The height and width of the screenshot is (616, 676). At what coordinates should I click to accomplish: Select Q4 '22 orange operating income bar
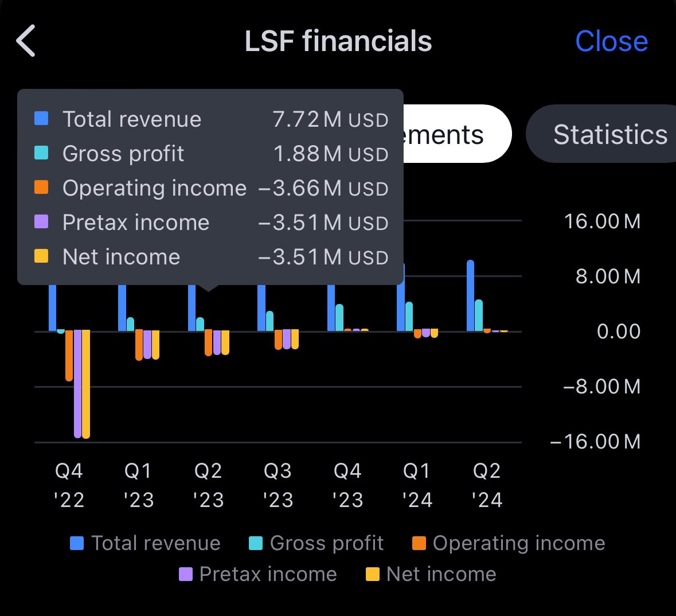tap(69, 356)
